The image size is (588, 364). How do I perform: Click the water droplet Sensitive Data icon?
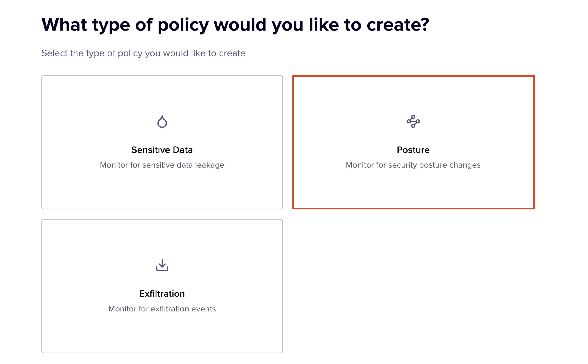[162, 122]
